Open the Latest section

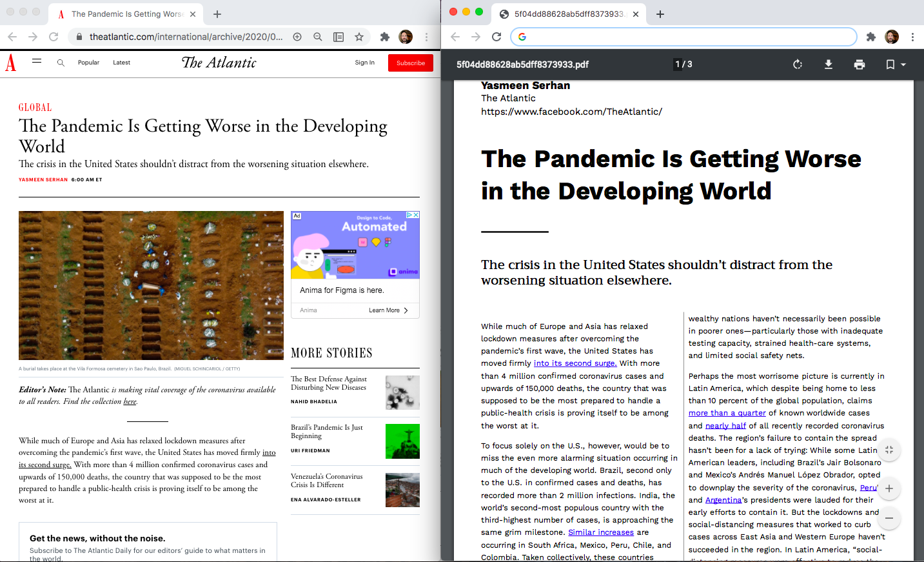click(x=121, y=63)
